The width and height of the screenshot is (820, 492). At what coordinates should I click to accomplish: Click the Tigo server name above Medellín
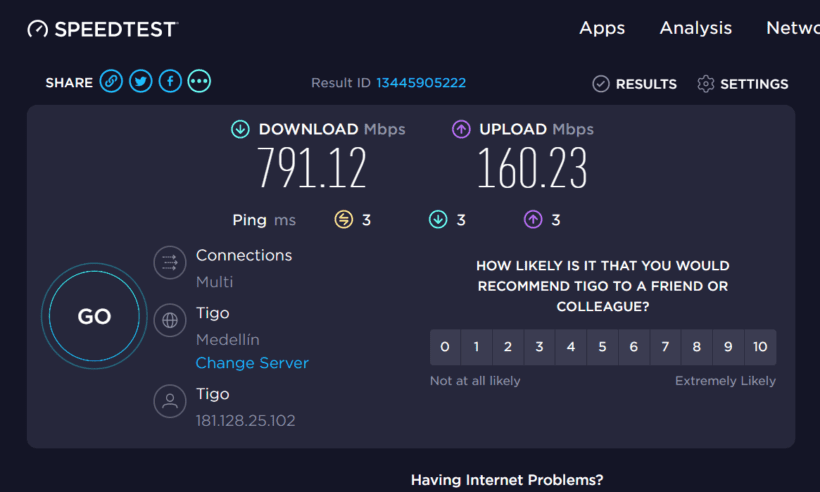[212, 313]
